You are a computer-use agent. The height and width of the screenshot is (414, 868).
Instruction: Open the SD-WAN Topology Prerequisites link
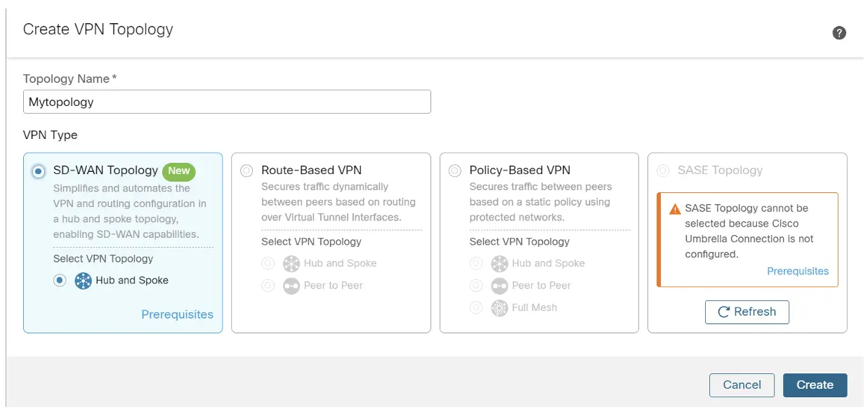177,314
